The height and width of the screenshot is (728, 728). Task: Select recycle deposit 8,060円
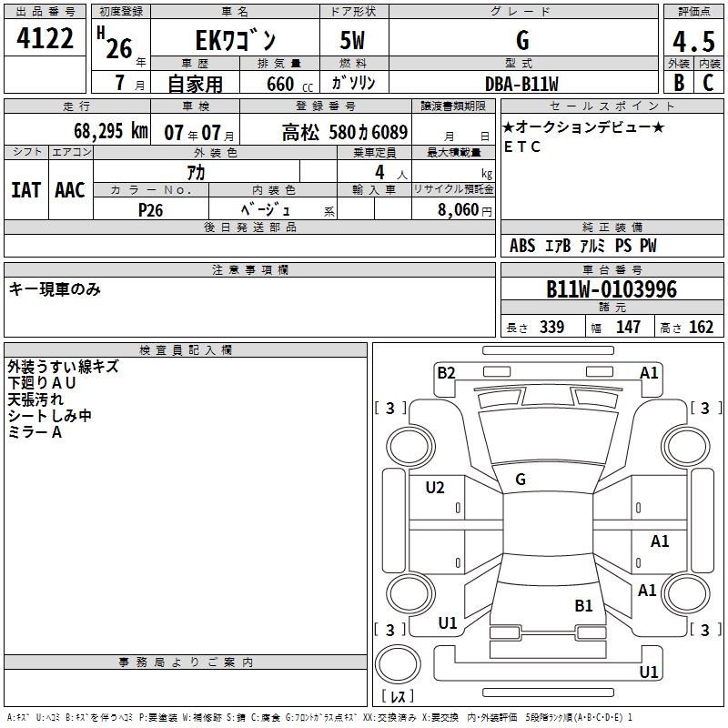tap(465, 210)
